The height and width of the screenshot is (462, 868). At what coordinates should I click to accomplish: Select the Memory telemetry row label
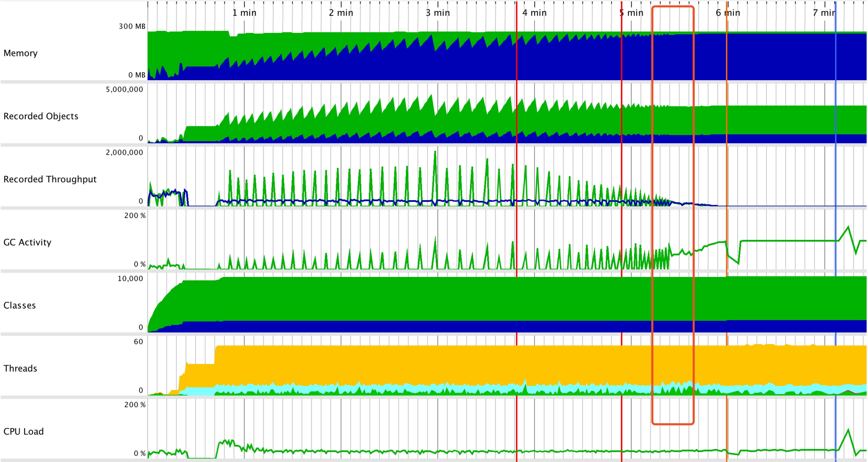21,53
